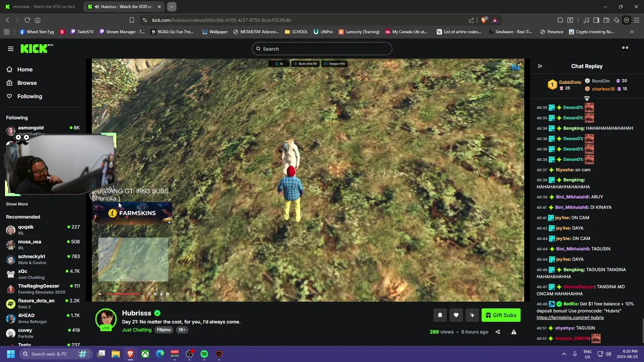Image resolution: width=644 pixels, height=362 pixels.
Task: Open Brave Shields lion icon
Action: click(x=484, y=20)
